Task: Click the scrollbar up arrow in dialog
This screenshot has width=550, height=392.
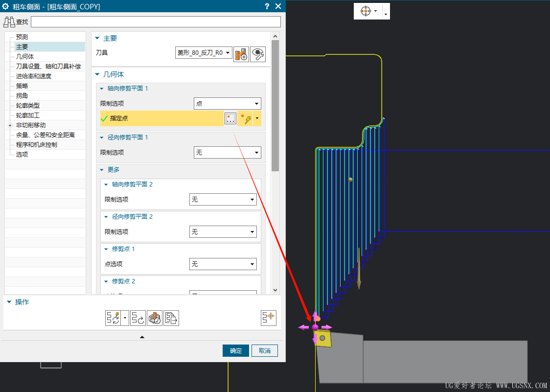Action: pyautogui.click(x=275, y=36)
